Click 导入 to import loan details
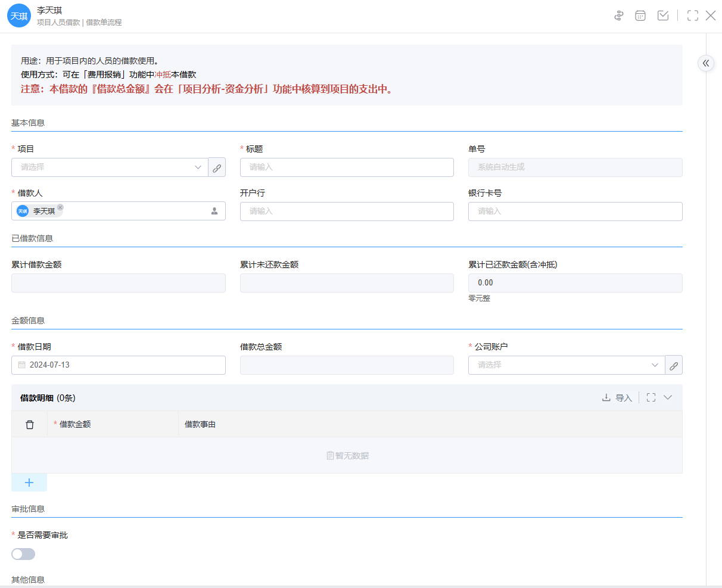Viewport: 722px width, 588px height. click(x=617, y=398)
